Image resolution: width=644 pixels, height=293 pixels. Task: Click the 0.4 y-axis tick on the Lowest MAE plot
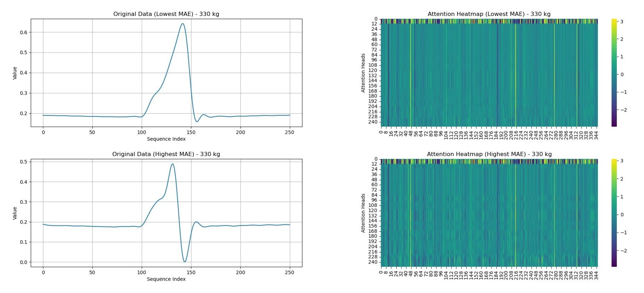point(24,73)
